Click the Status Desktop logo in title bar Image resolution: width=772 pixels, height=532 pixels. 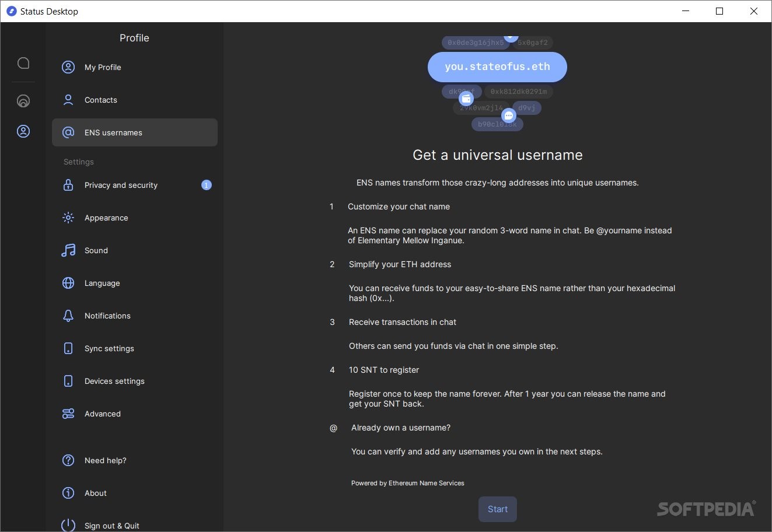tap(11, 11)
